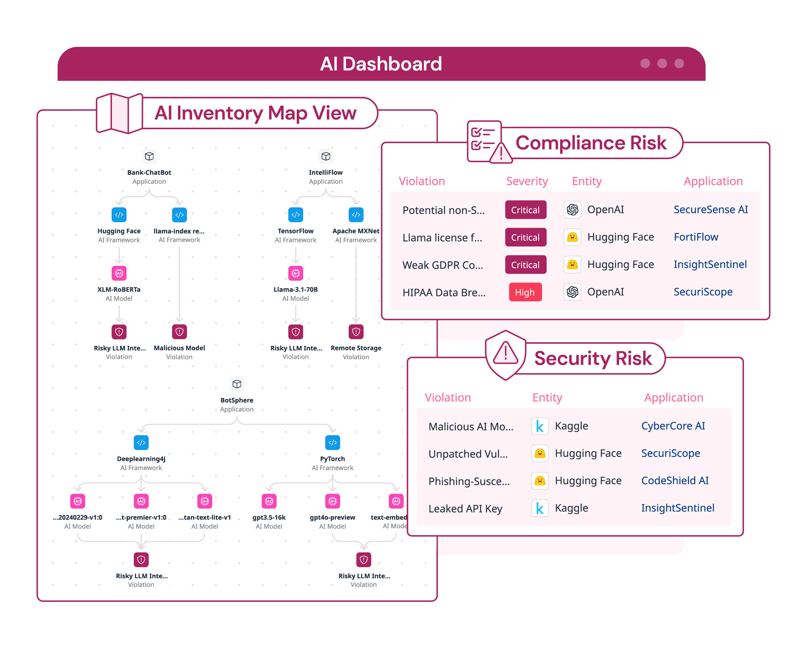812x645 pixels.
Task: Open the BotSphere application cube icon
Action: (237, 384)
